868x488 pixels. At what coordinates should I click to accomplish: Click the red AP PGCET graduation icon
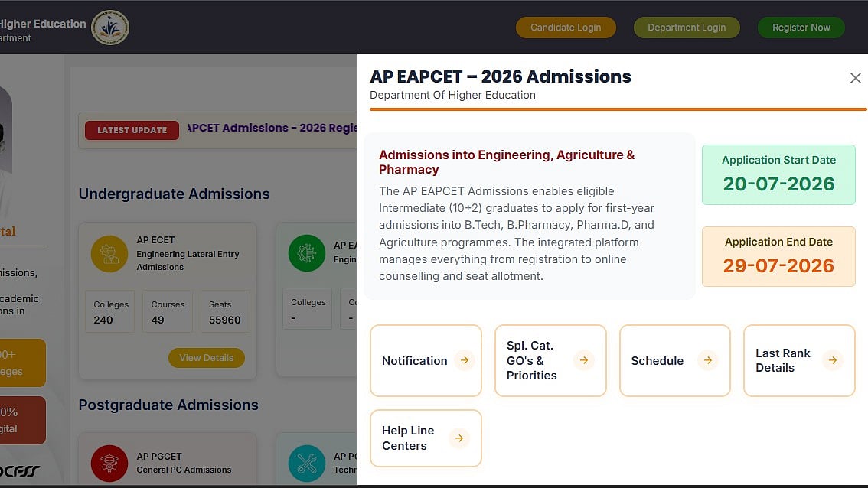(109, 463)
